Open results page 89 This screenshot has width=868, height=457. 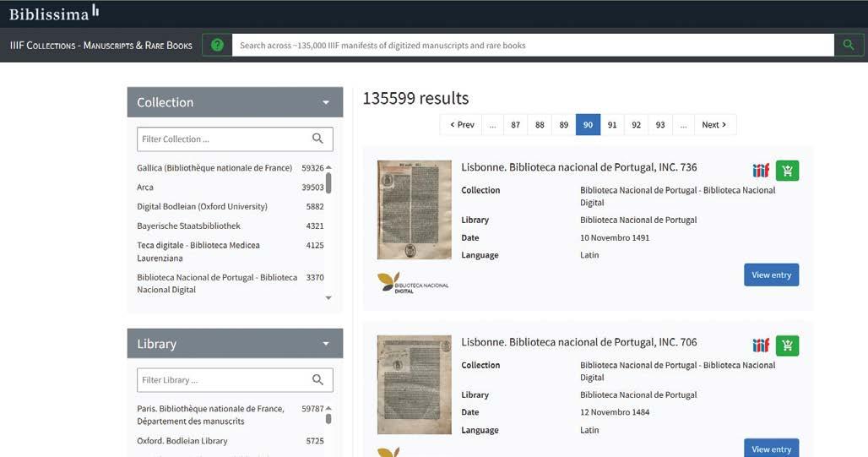pos(563,125)
